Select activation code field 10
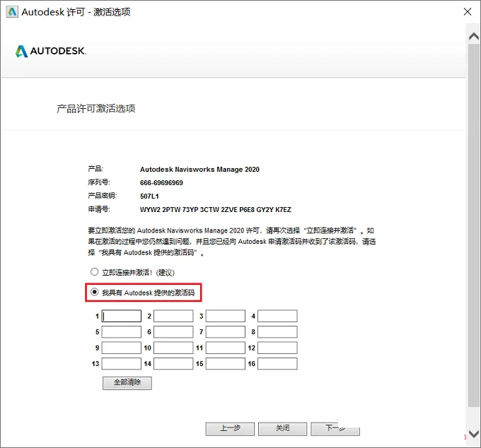481x448 pixels. pyautogui.click(x=173, y=348)
